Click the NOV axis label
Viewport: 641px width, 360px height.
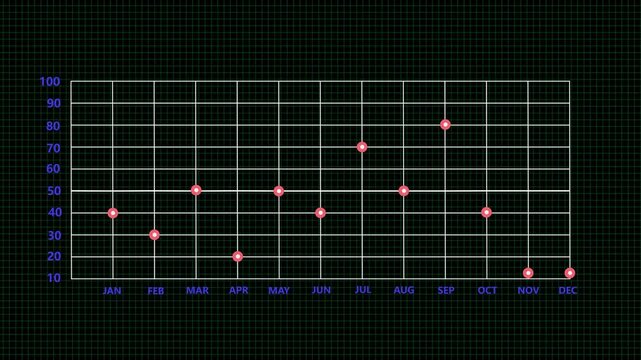tap(528, 291)
